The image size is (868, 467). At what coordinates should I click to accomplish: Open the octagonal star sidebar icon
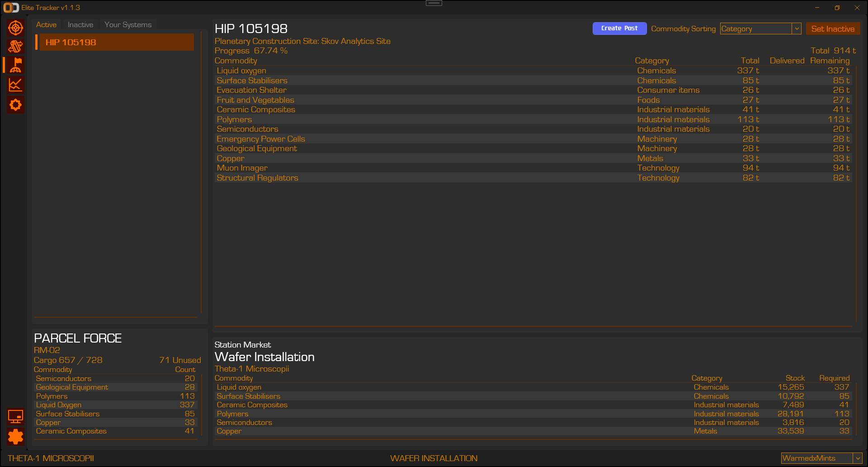15,105
